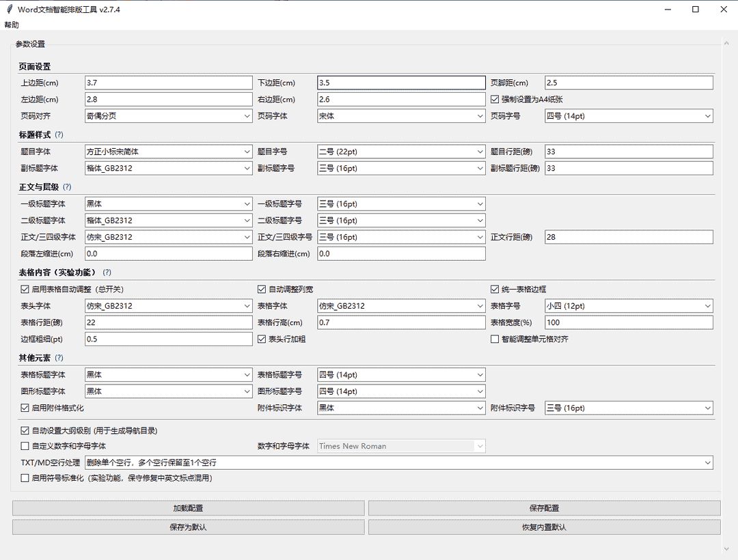Screen dimensions: 738x560
Task: Click the 保存为默认 button
Action: point(189,527)
